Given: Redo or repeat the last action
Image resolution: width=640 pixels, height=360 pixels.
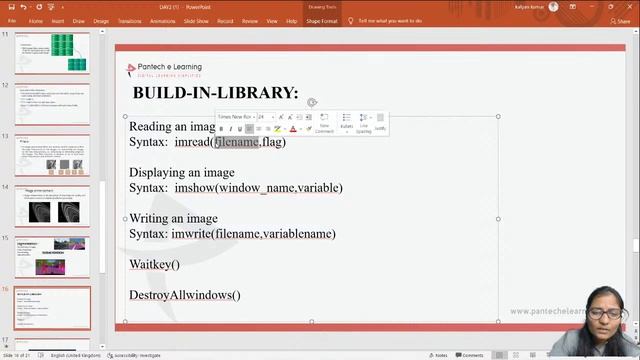Looking at the screenshot, I should pos(39,7).
